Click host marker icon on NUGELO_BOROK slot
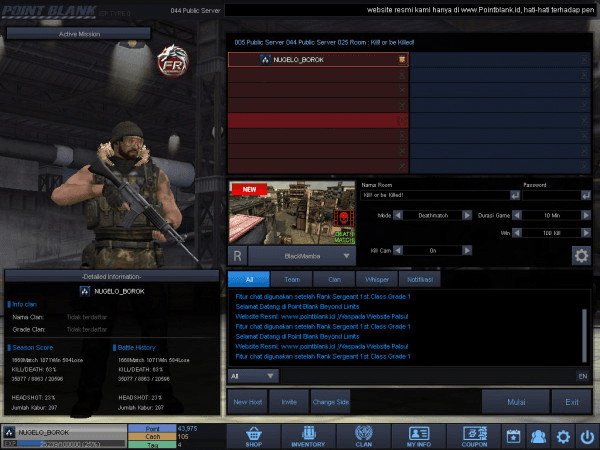The width and height of the screenshot is (600, 450). pos(402,59)
